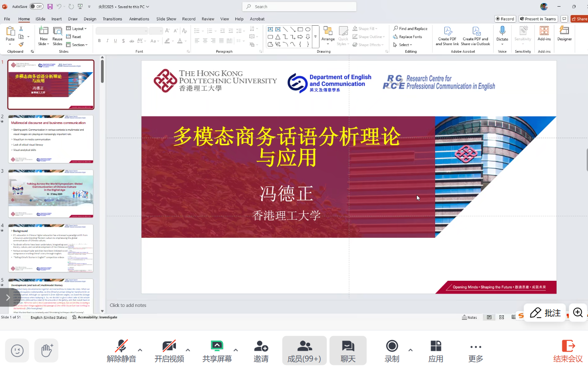Expand the Layout dropdown
The image size is (588, 368).
coord(77,29)
